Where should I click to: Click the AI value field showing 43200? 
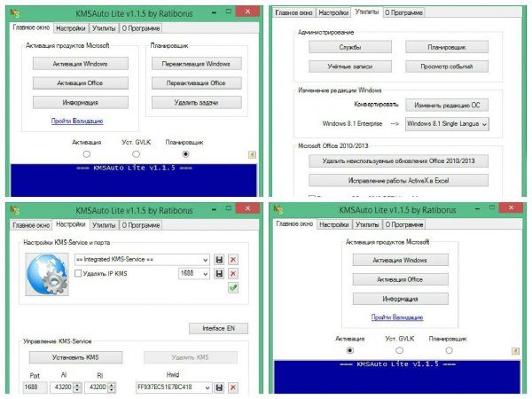pos(61,387)
